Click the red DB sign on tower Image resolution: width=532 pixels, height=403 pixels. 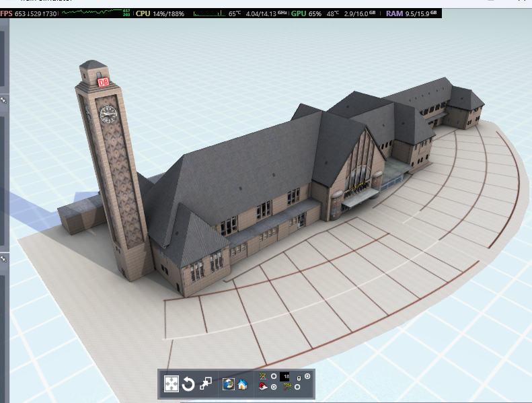pyautogui.click(x=103, y=82)
